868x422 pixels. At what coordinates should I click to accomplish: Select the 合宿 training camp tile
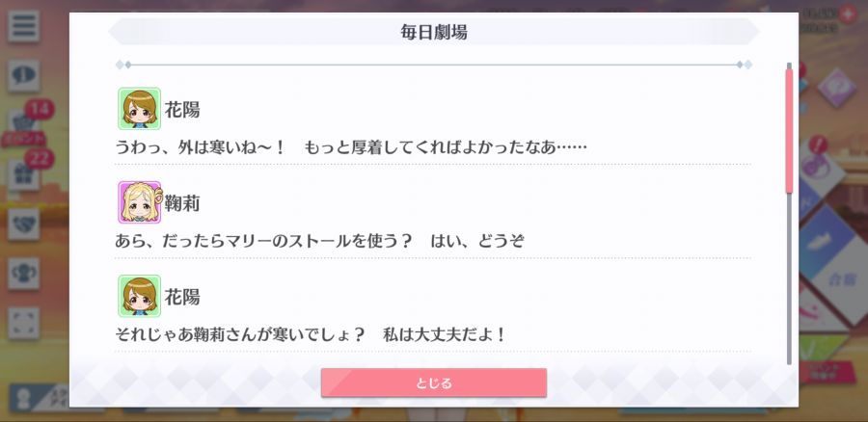(841, 281)
